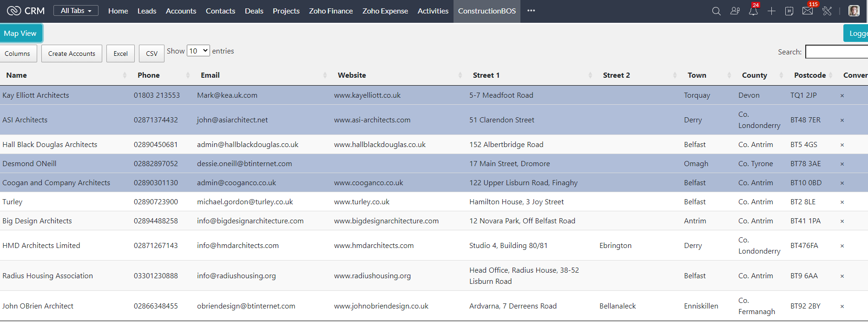Click the more tabs ellipsis icon
Viewport: 868px width, 322px height.
pos(531,11)
